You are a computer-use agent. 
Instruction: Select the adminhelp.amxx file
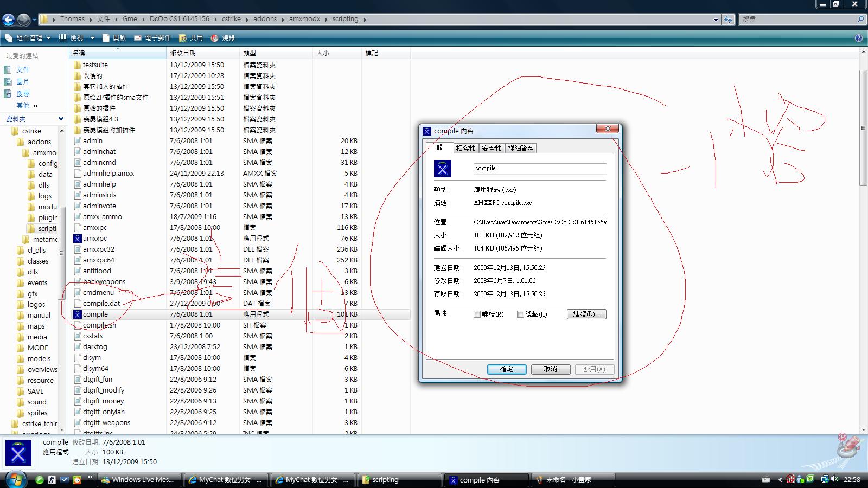click(108, 174)
